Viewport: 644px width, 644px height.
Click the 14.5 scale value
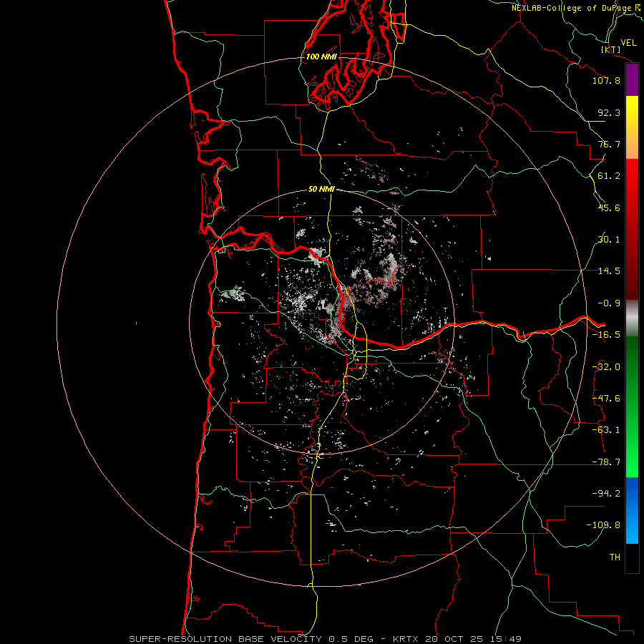click(609, 271)
